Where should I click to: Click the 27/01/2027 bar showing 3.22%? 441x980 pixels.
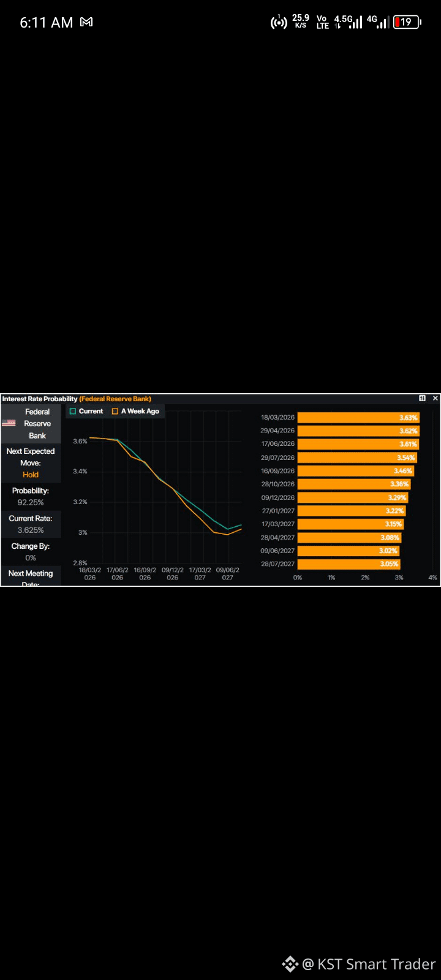[x=352, y=511]
